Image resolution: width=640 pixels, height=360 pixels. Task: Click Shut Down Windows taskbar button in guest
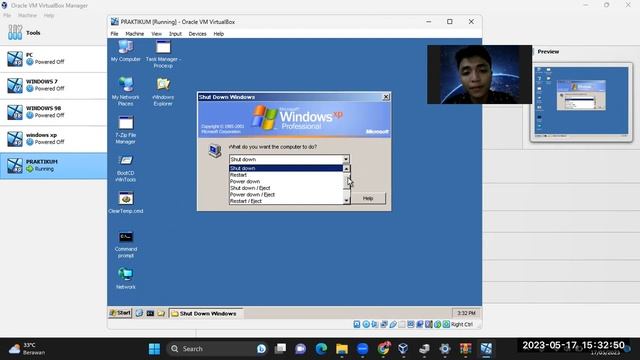205,313
